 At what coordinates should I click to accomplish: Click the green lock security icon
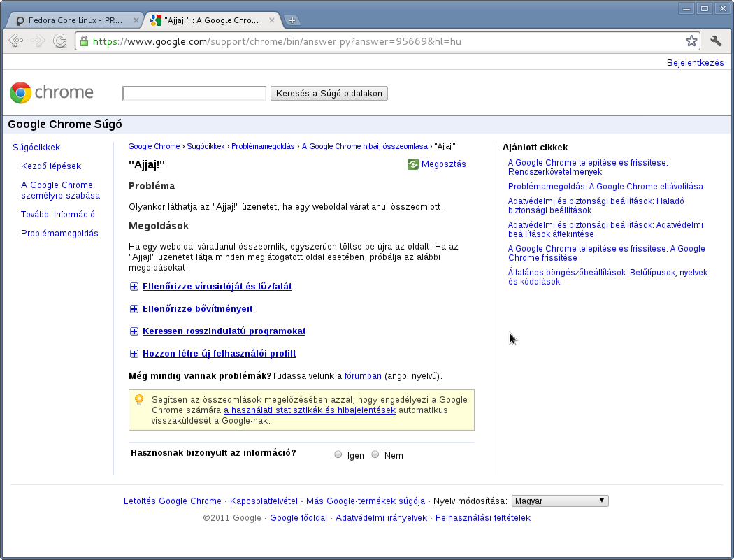click(x=85, y=41)
